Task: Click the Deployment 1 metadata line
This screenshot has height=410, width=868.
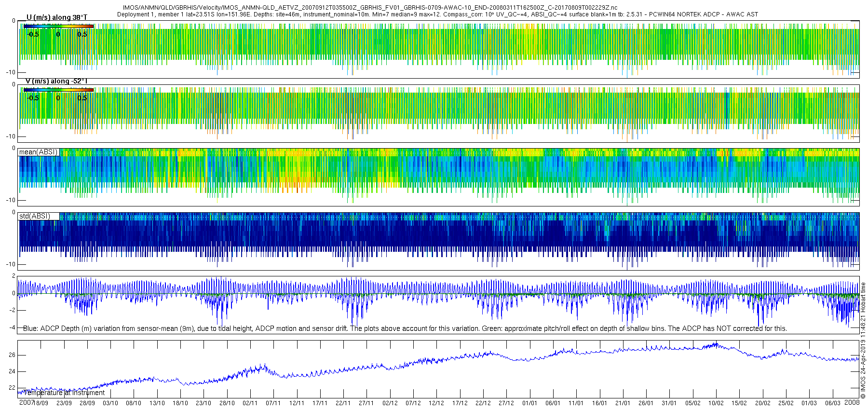Action: click(437, 14)
